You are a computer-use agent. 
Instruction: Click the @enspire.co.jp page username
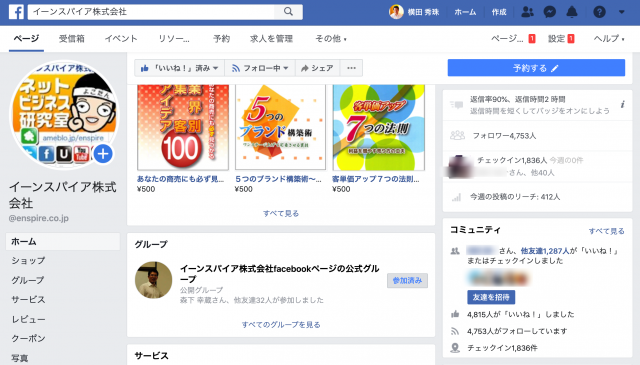(x=39, y=218)
